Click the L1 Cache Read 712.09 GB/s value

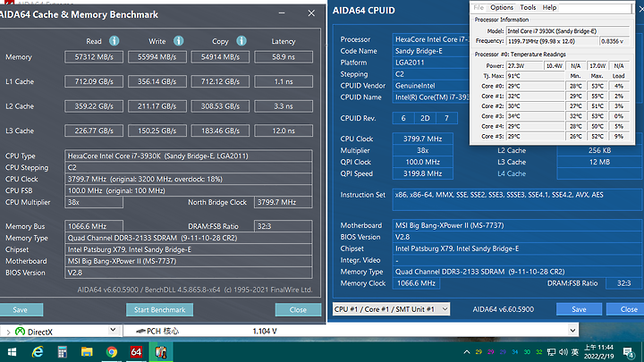point(94,81)
